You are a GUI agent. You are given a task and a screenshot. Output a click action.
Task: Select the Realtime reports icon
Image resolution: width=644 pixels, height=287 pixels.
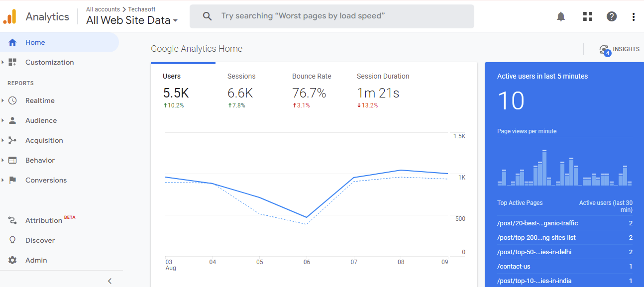11,100
